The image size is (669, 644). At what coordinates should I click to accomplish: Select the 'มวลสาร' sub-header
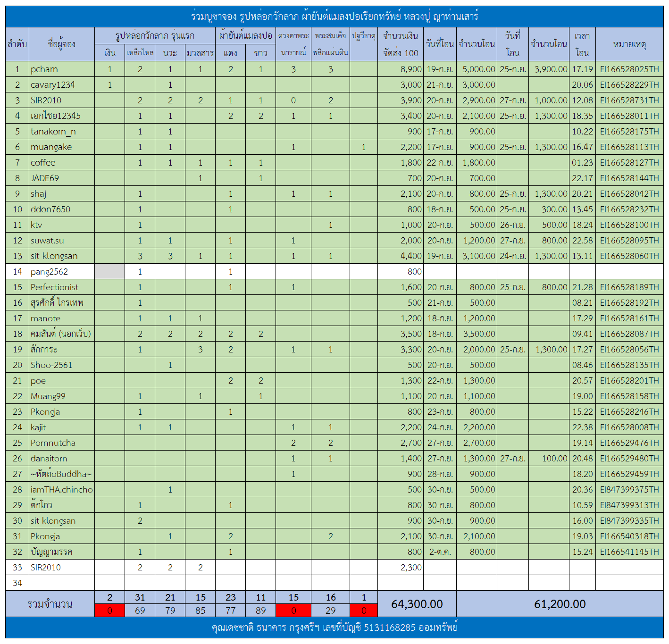pyautogui.click(x=201, y=53)
